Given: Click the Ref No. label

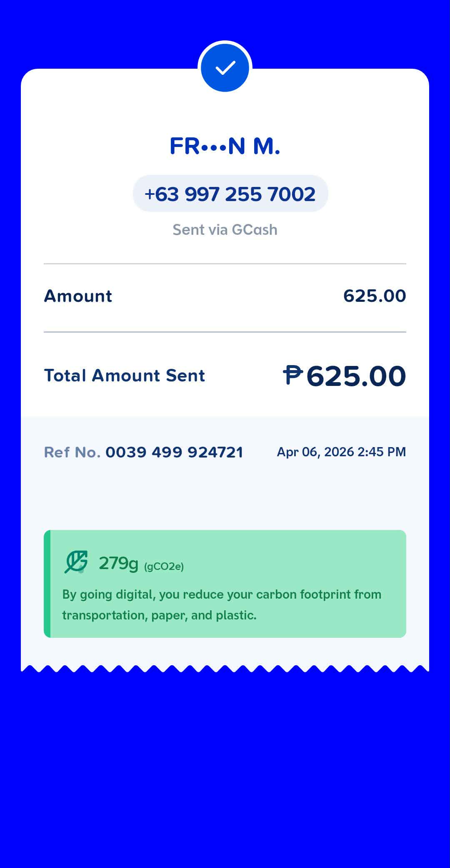Looking at the screenshot, I should tap(72, 452).
